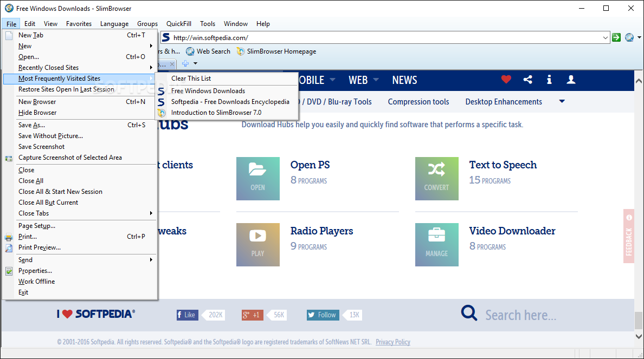The height and width of the screenshot is (359, 644).
Task: Select Close All But Current
Action: (80, 203)
